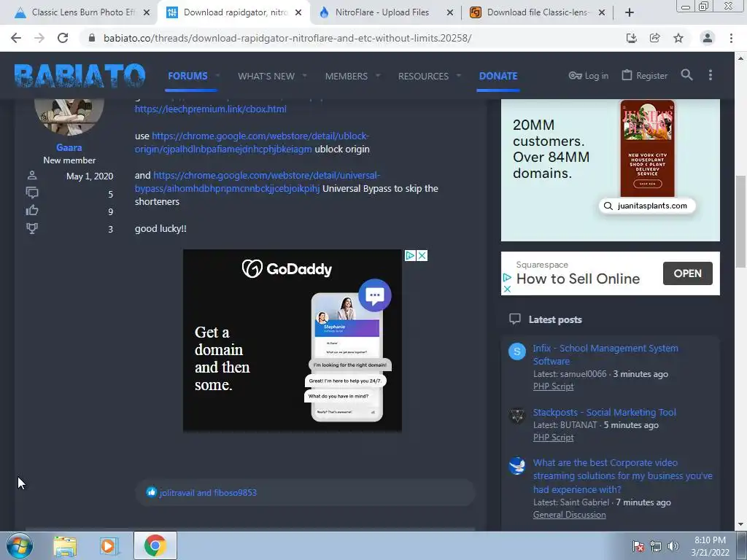Bookmark this page with the star icon

coord(678,38)
